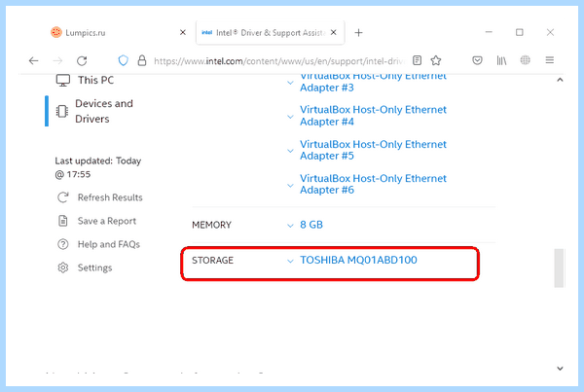The image size is (584, 392).
Task: Save page to Pocket icon
Action: pyautogui.click(x=477, y=60)
